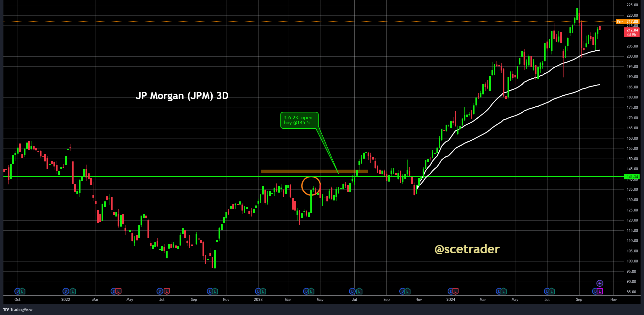Open the purple star icon above the magenta earnings marker

600,283
